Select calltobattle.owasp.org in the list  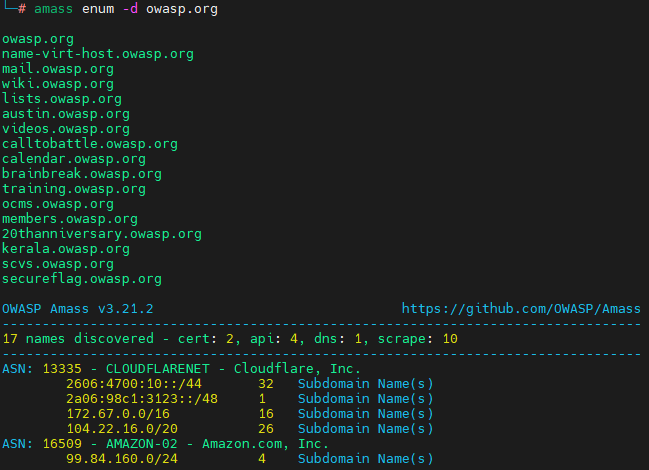pyautogui.click(x=89, y=144)
